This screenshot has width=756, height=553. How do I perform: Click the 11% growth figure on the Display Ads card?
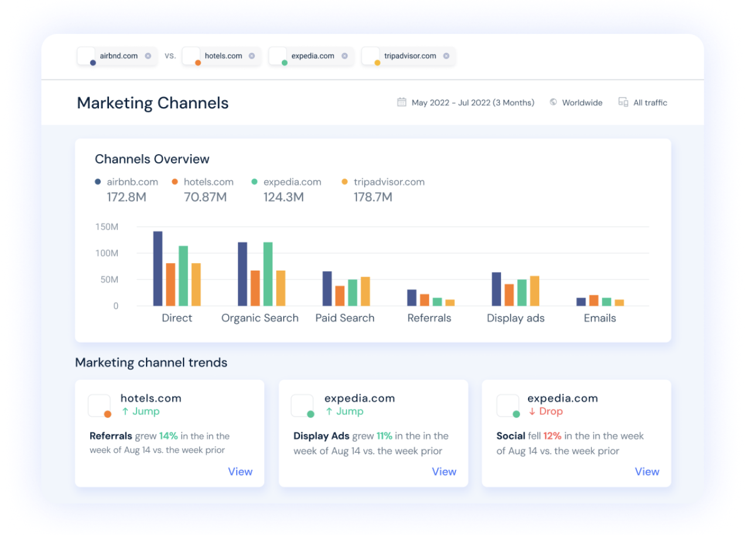point(384,436)
